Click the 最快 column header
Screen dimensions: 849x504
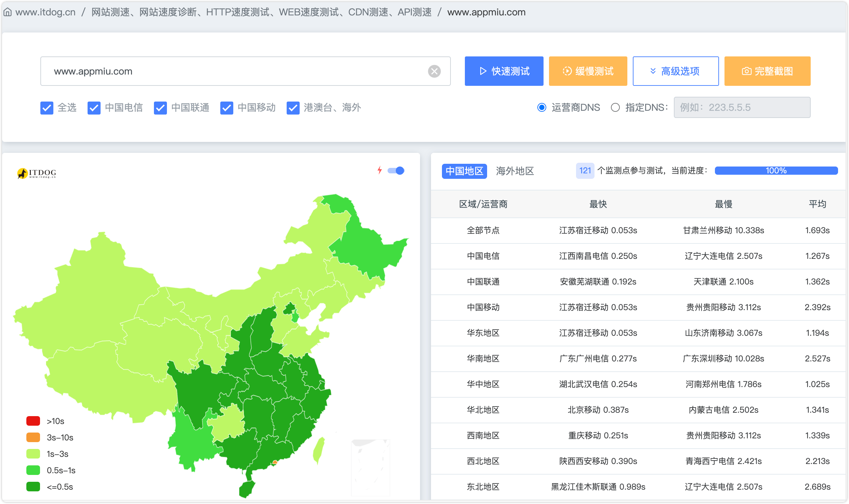[x=598, y=204]
